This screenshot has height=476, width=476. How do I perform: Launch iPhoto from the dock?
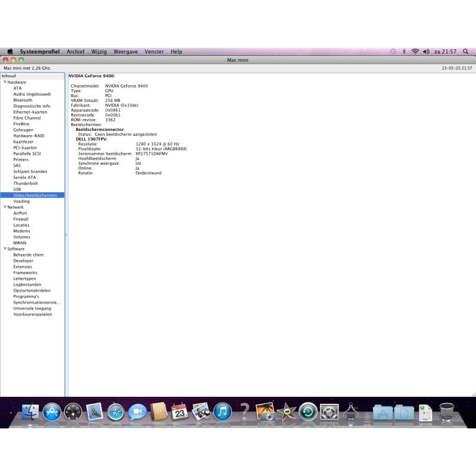[265, 412]
